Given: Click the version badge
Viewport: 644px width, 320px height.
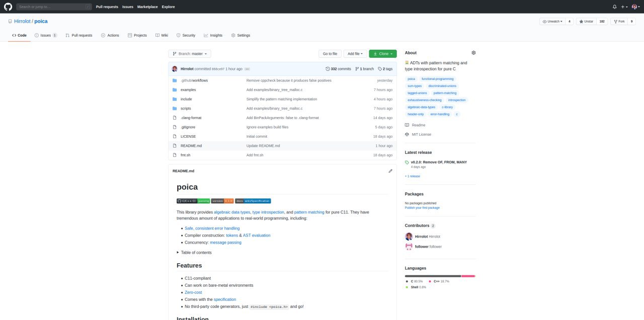Looking at the screenshot, I should click(x=222, y=201).
